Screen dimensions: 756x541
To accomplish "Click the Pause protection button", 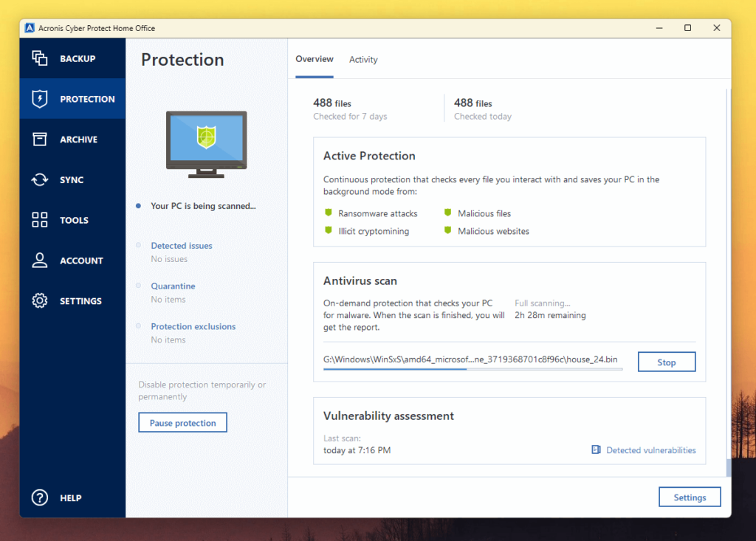I will (183, 423).
